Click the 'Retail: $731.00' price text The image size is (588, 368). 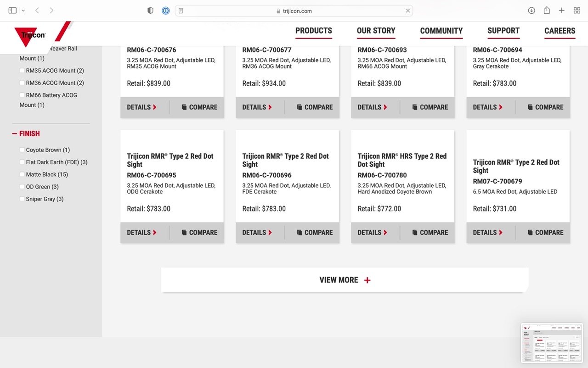495,209
